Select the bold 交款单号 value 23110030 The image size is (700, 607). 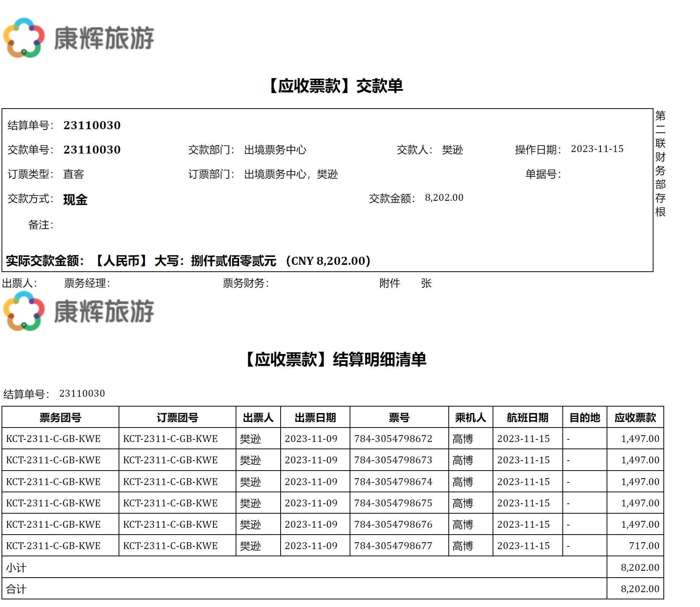pyautogui.click(x=92, y=150)
